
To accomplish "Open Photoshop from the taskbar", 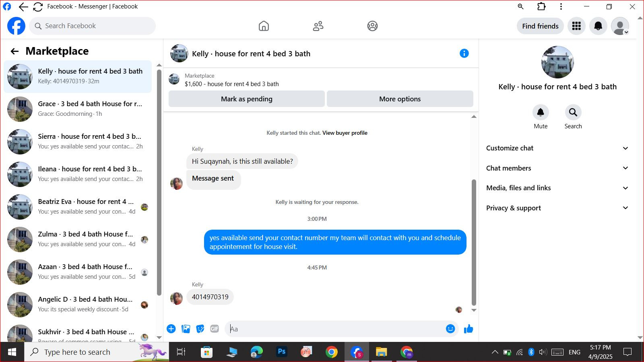I will click(x=282, y=352).
